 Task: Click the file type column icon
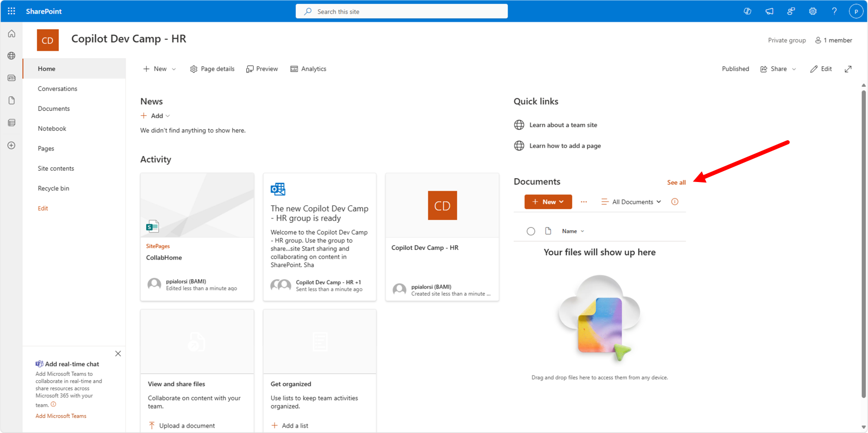click(x=548, y=231)
